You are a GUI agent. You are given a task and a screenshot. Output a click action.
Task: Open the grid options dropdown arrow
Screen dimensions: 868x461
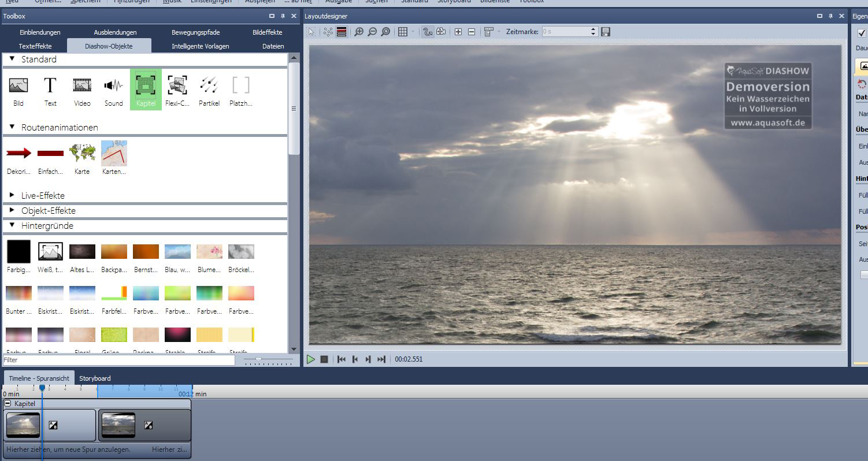tap(413, 32)
